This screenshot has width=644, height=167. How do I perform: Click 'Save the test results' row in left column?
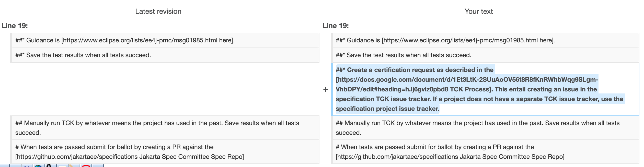(83, 55)
